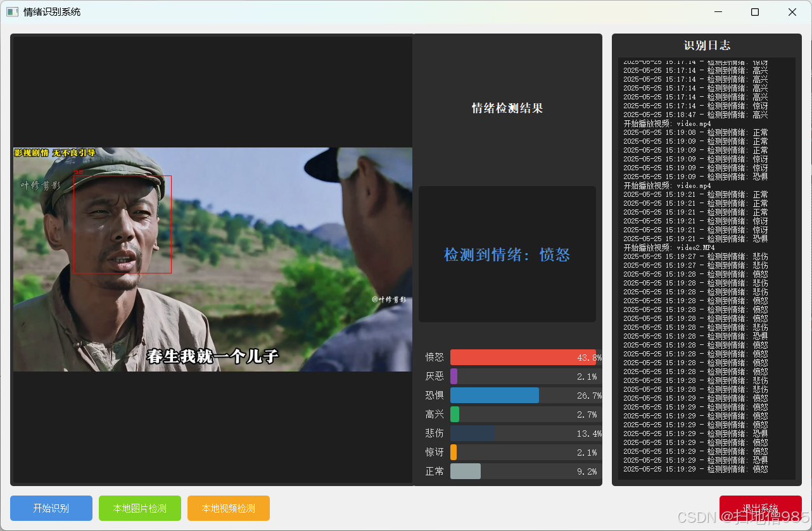Image resolution: width=812 pixels, height=531 pixels.
Task: Click the 识别日志 panel title
Action: click(x=707, y=46)
